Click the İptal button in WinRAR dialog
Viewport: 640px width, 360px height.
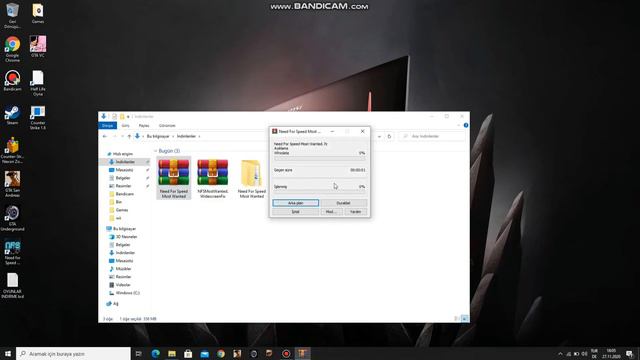click(296, 212)
